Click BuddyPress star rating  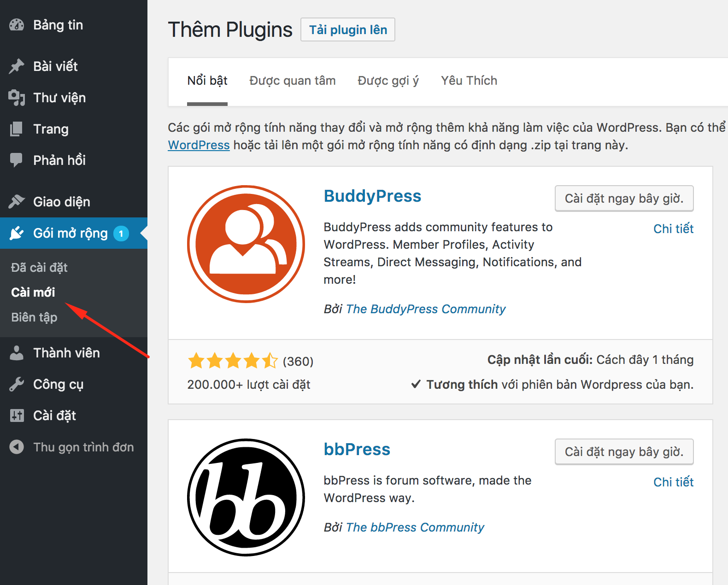pyautogui.click(x=233, y=361)
